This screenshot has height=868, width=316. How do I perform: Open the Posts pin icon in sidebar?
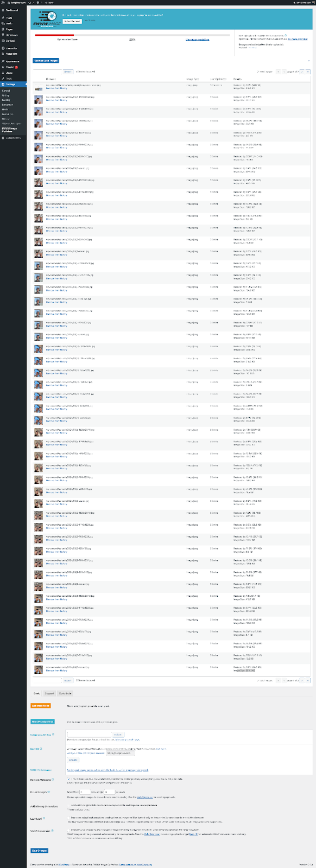[3, 18]
